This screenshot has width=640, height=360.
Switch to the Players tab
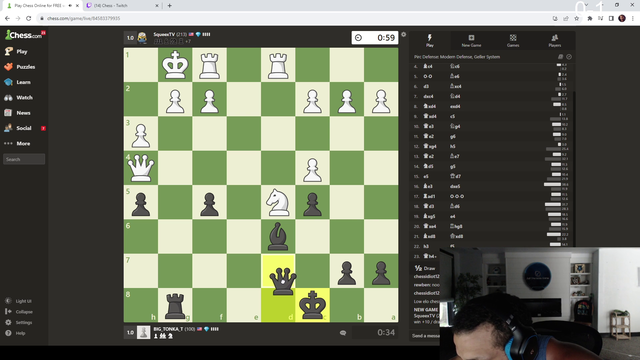(555, 40)
